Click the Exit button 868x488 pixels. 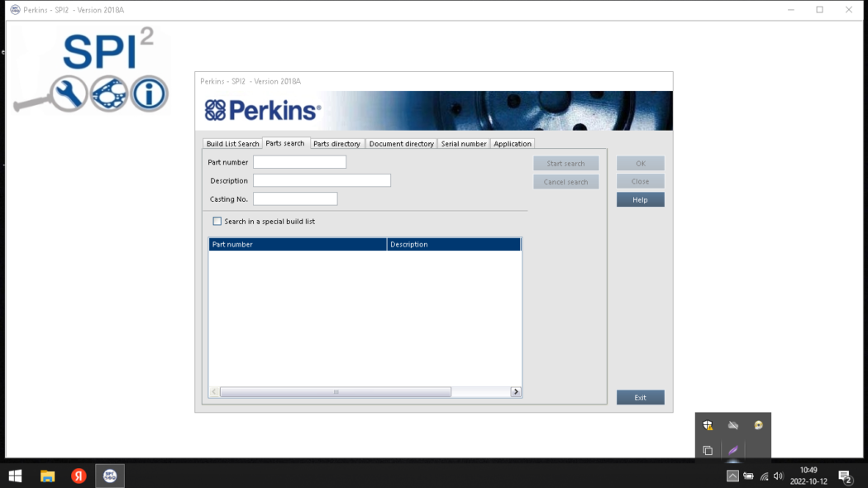tap(641, 397)
